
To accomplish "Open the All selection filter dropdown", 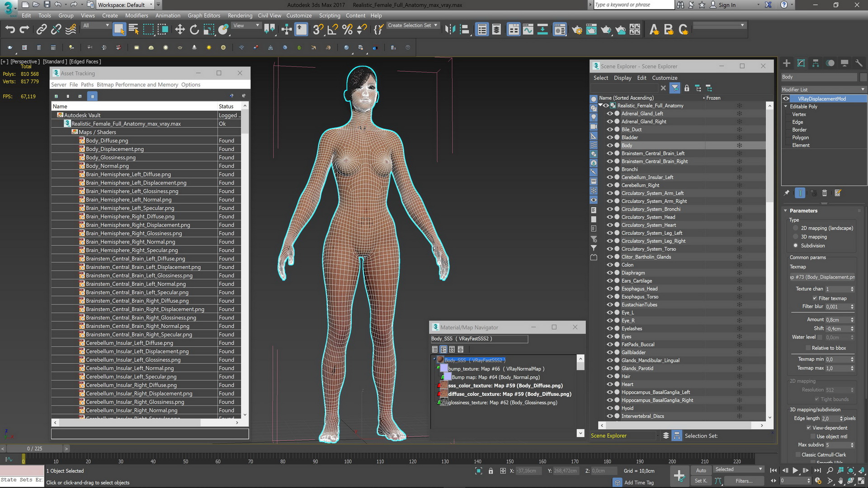I will 96,26.
